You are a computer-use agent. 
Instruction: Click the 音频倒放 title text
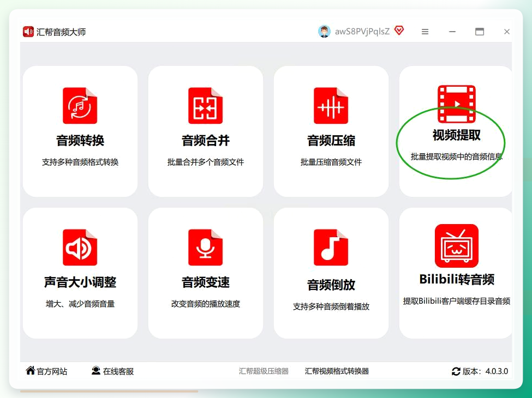(x=331, y=285)
